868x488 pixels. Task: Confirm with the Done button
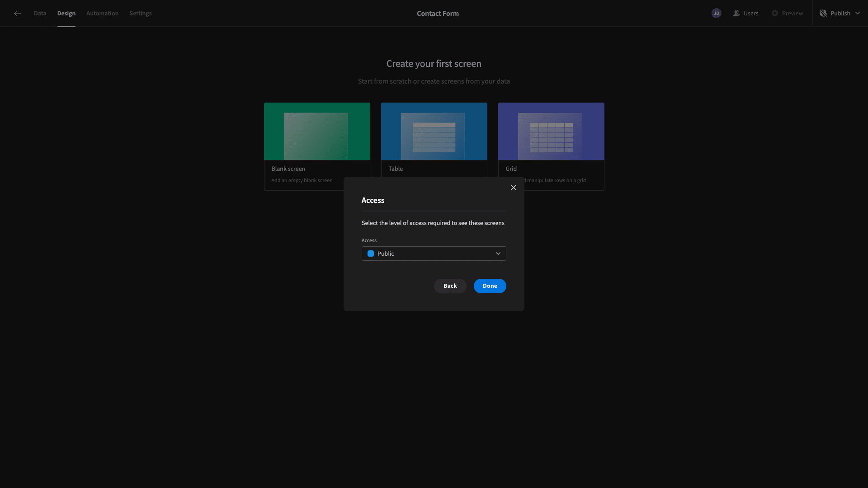[490, 286]
